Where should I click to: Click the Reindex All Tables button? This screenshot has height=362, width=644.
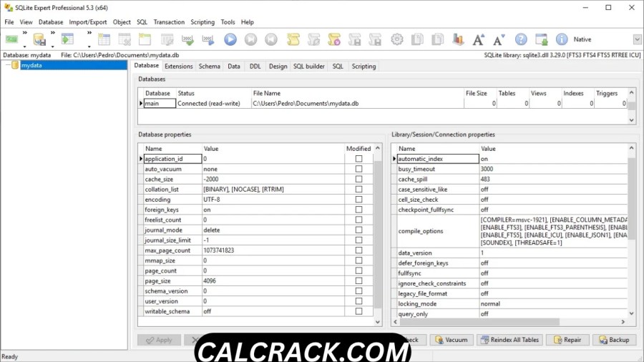coord(509,340)
